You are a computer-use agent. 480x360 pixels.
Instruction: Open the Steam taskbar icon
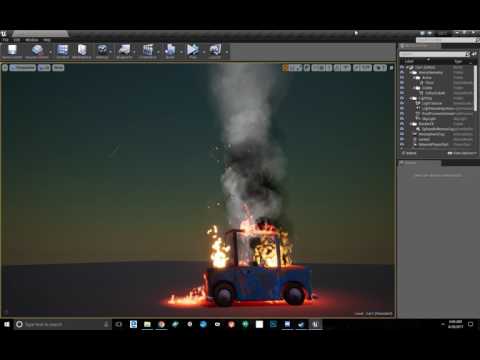click(x=301, y=324)
